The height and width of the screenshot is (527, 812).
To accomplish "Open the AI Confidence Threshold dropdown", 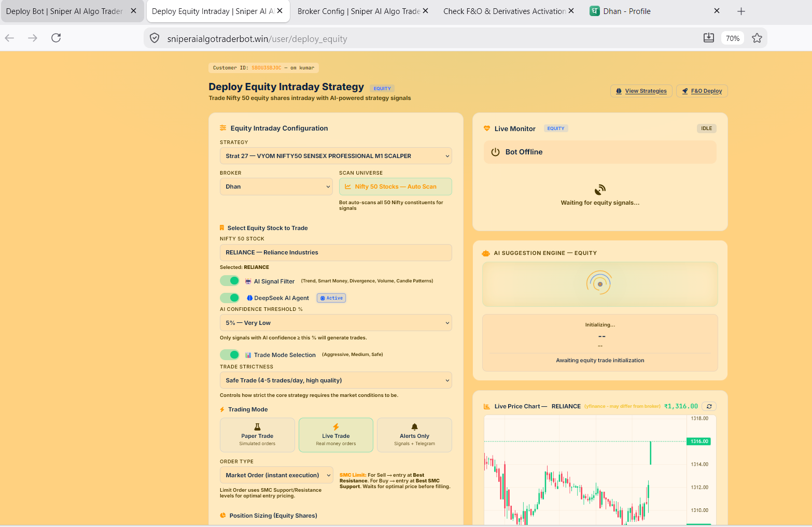I will [x=336, y=323].
